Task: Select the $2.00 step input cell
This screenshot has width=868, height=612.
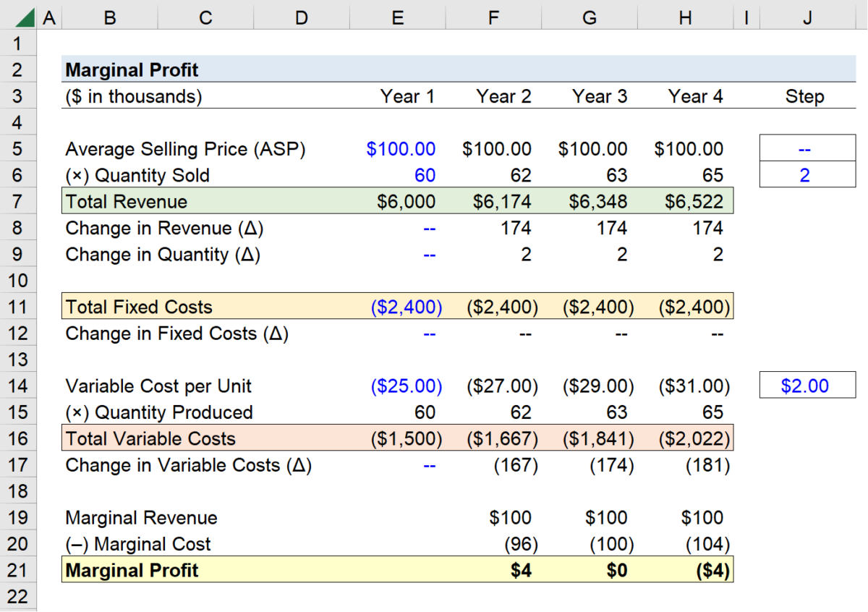Action: pyautogui.click(x=807, y=385)
